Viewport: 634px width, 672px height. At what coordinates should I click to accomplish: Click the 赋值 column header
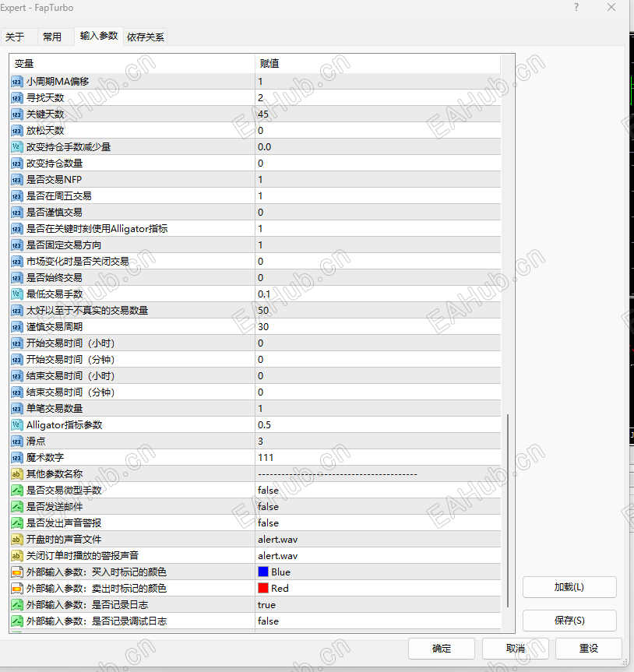378,63
